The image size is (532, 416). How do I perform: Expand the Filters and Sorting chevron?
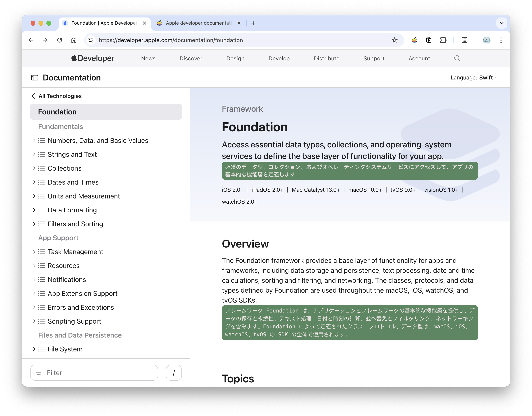[34, 224]
